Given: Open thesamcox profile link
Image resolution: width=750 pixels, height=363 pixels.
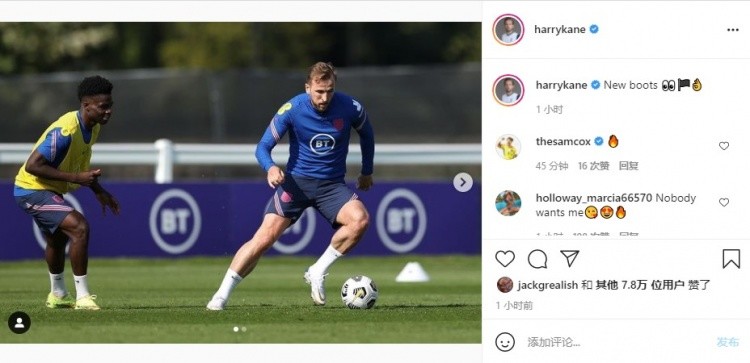Looking at the screenshot, I should coord(563,141).
